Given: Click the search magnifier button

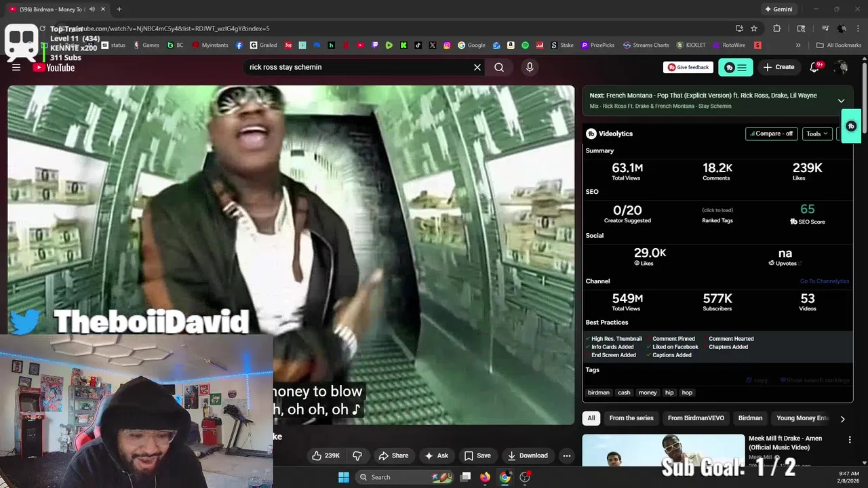Looking at the screenshot, I should (499, 67).
